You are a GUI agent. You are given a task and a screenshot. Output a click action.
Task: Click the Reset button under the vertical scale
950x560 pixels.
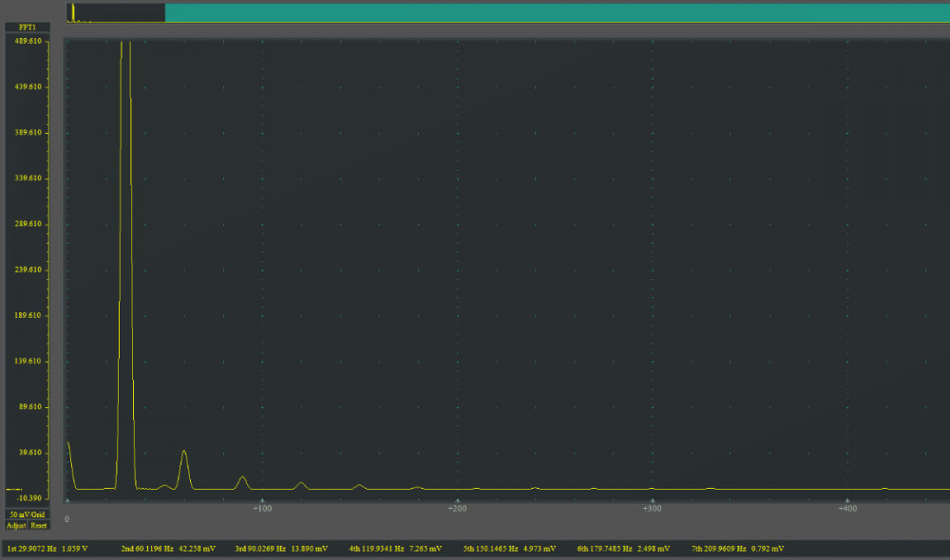click(x=39, y=525)
